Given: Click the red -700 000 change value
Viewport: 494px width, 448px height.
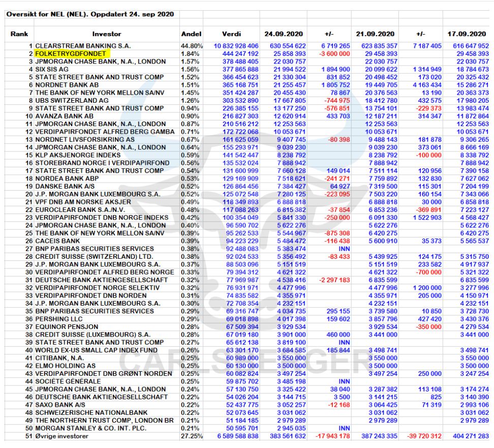Looking at the screenshot, I should [428, 273].
